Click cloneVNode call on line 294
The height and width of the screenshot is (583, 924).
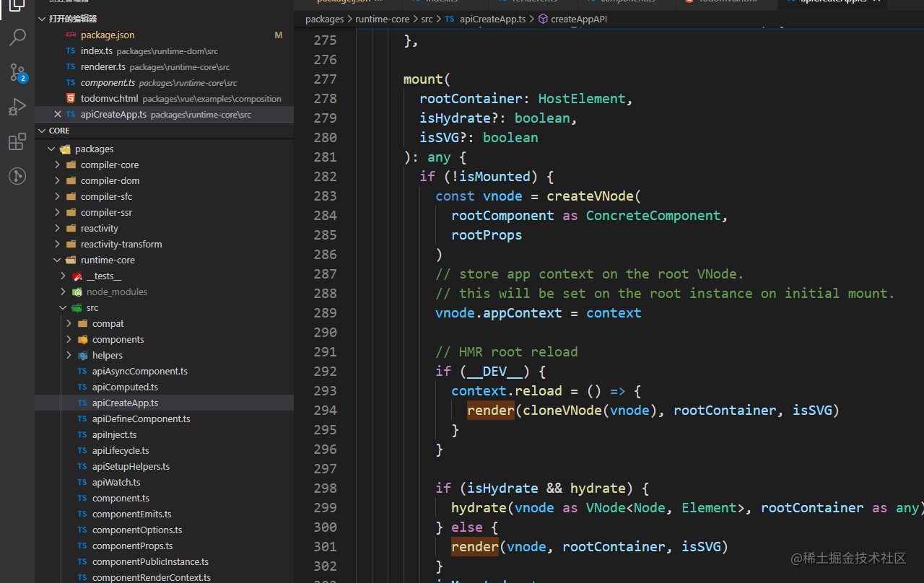pyautogui.click(x=562, y=410)
